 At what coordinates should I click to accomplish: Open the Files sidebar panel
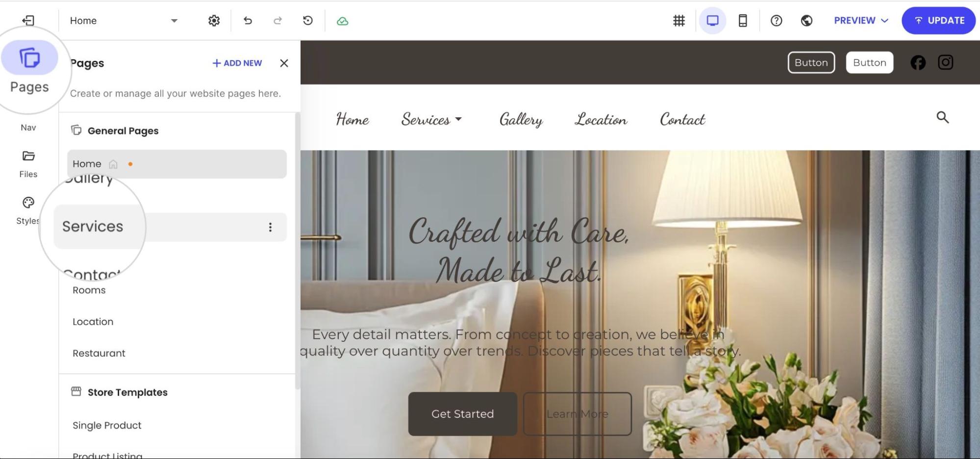(28, 164)
